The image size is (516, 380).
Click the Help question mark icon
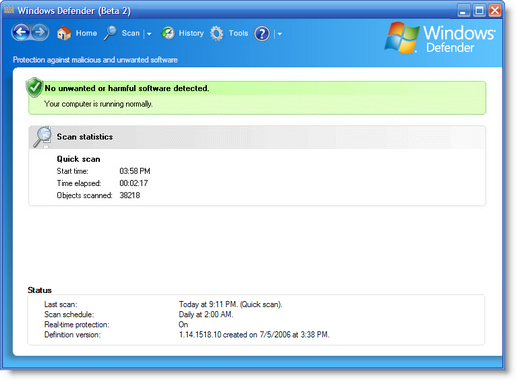click(262, 33)
